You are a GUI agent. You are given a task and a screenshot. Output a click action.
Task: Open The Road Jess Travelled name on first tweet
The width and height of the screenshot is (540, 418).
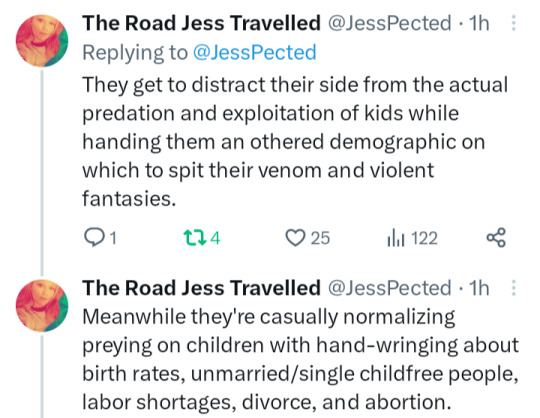(x=201, y=23)
